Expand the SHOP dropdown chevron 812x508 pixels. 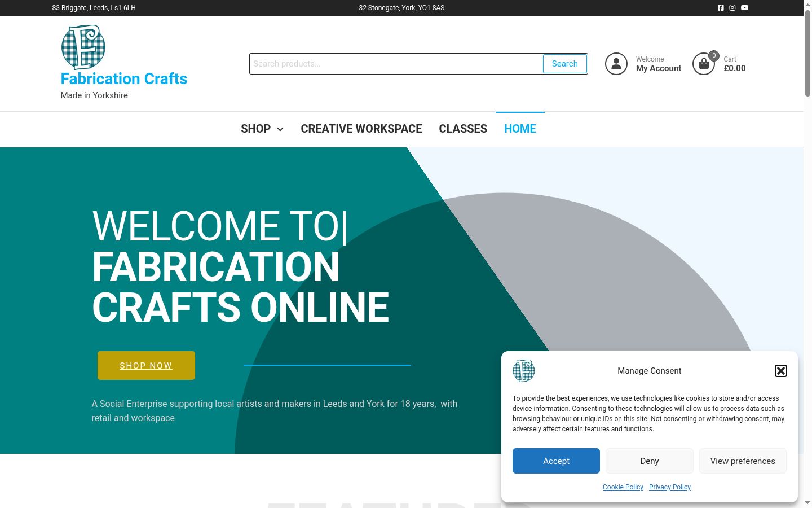[280, 129]
